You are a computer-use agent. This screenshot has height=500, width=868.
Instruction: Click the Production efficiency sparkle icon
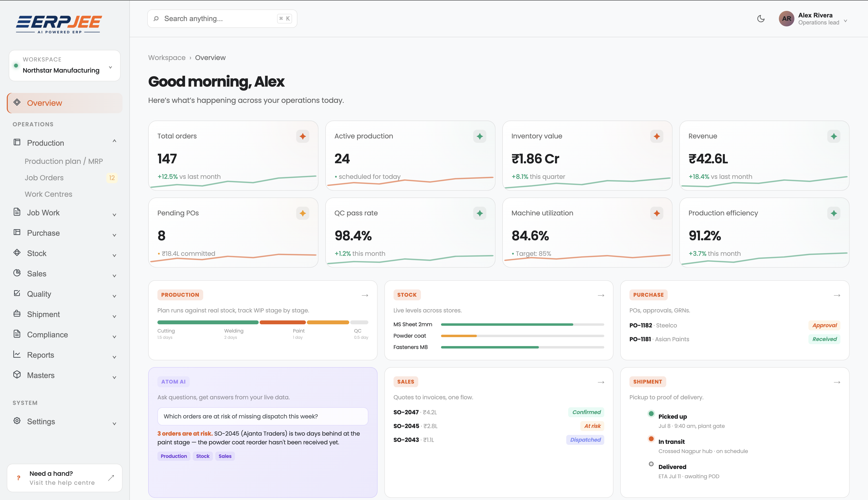(834, 213)
